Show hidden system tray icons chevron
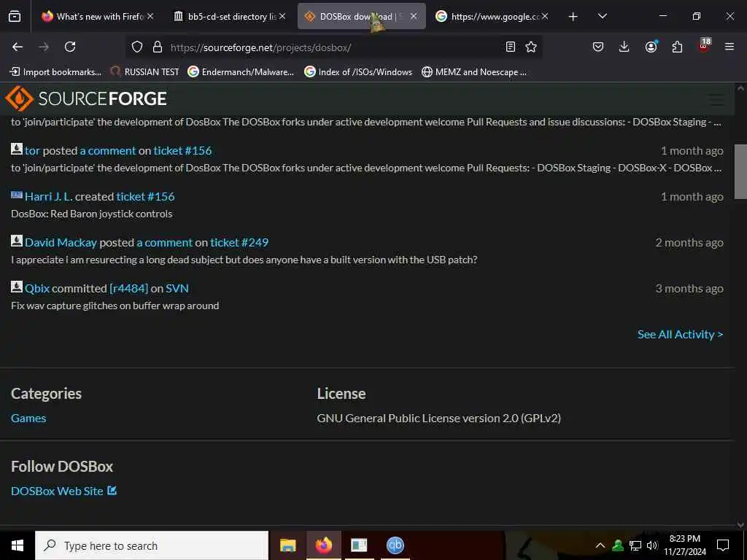The image size is (747, 560). pyautogui.click(x=600, y=545)
